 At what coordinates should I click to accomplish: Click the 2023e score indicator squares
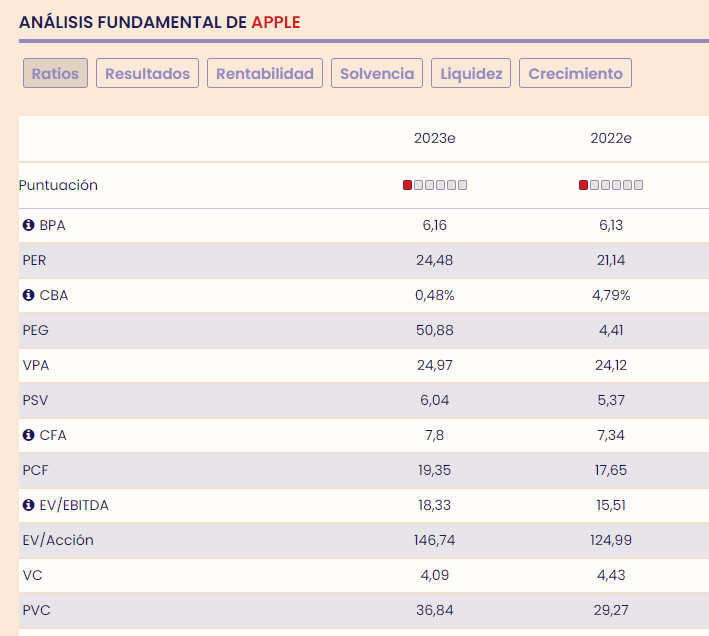tap(435, 185)
